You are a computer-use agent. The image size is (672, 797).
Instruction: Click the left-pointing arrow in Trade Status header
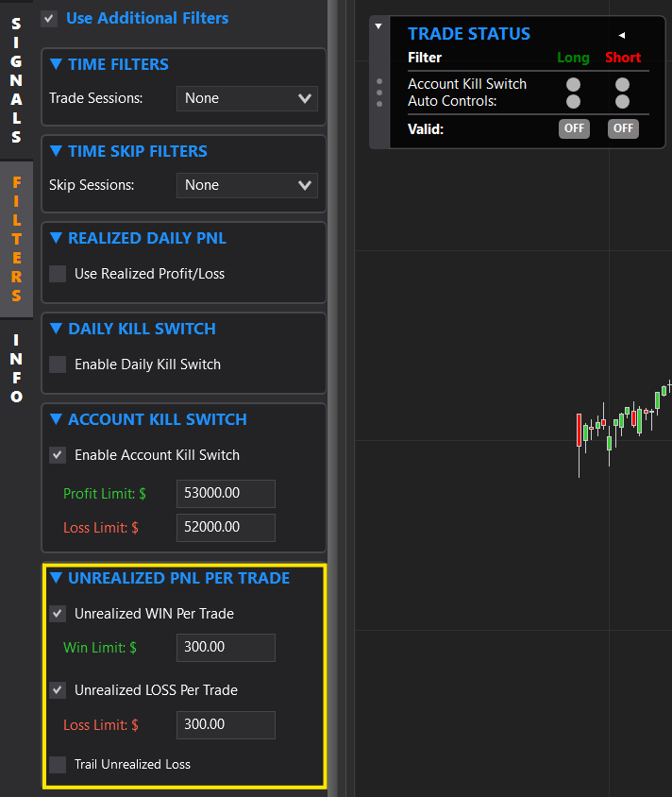pos(622,35)
